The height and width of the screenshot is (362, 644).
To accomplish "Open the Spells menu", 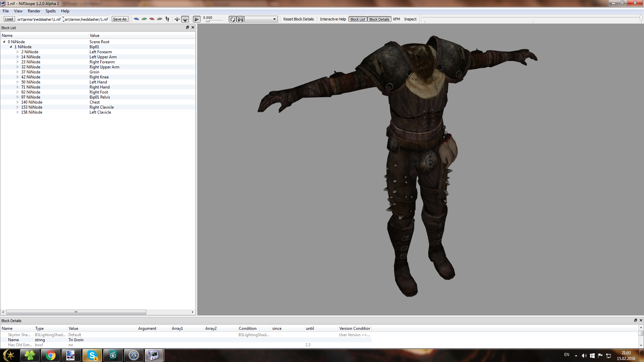I will [51, 11].
